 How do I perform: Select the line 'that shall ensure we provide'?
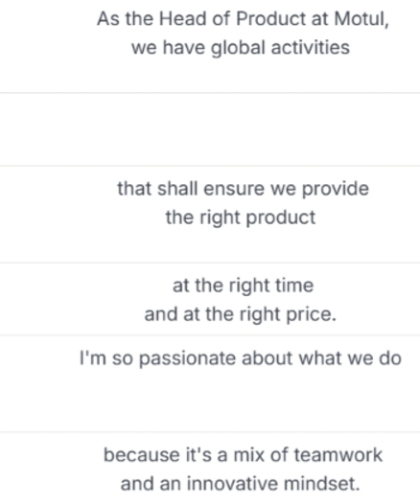pyautogui.click(x=243, y=189)
